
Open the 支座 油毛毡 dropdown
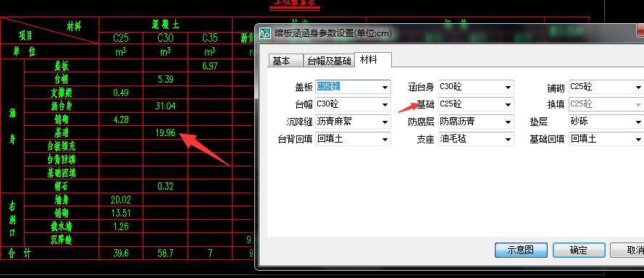click(508, 139)
